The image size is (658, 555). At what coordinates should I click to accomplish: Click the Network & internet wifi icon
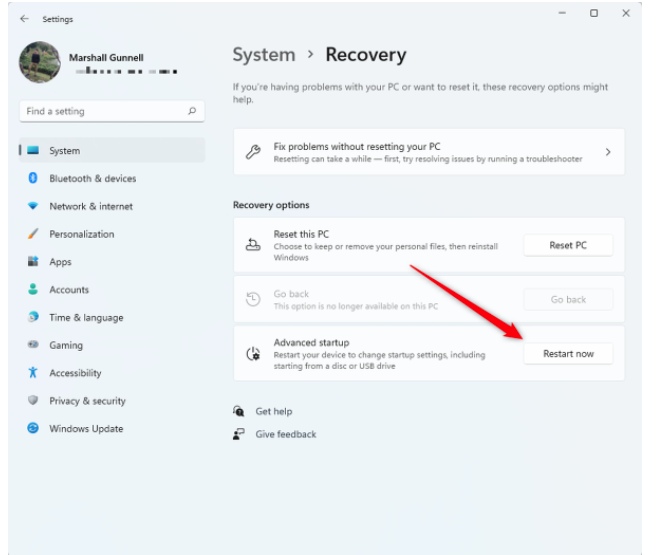(33, 206)
